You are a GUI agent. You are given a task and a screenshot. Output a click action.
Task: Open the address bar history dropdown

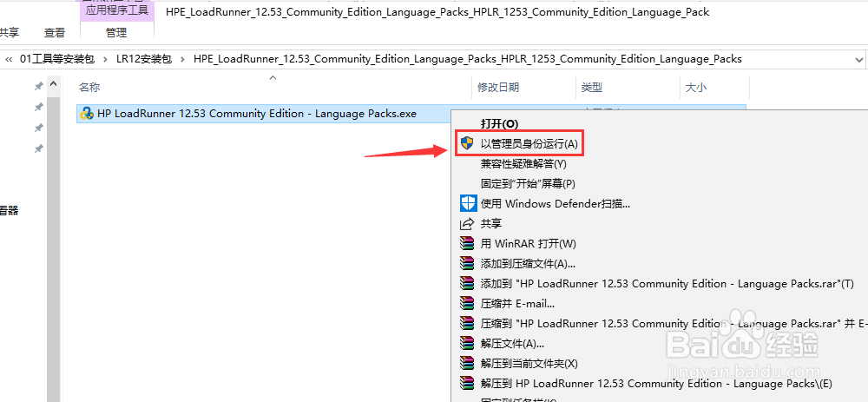pos(859,59)
